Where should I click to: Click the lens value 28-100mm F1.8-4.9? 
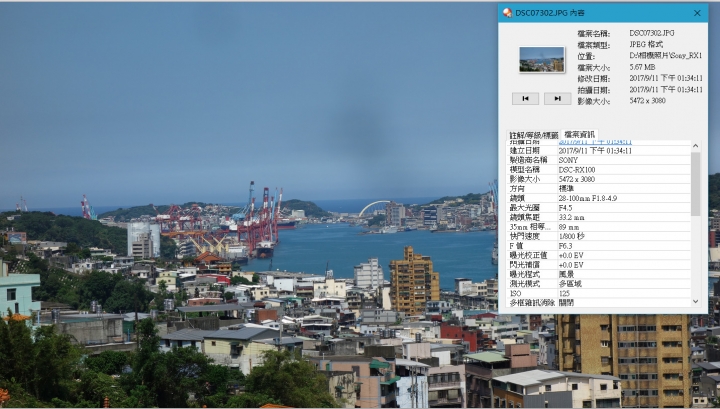click(588, 198)
